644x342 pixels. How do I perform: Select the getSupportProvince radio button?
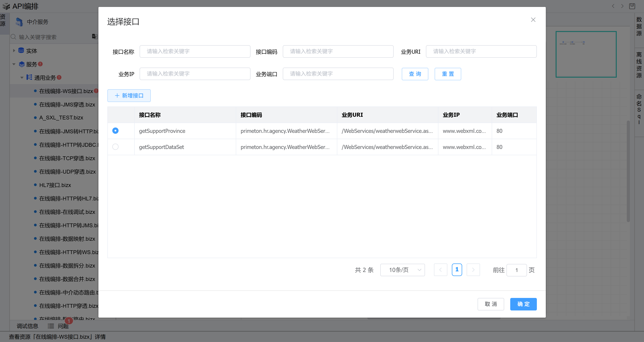[115, 131]
